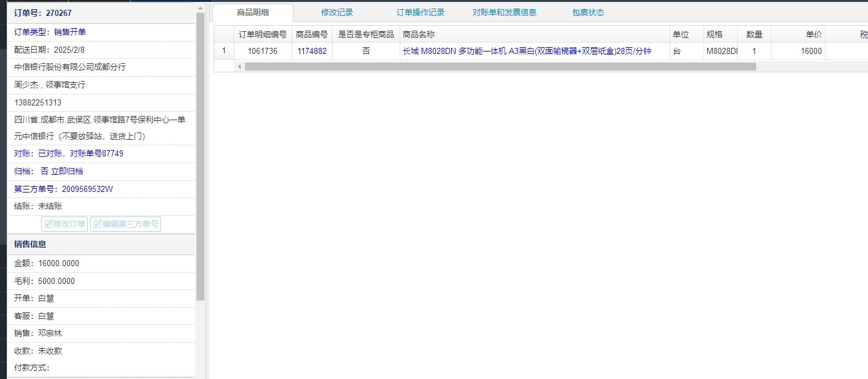This screenshot has height=379, width=868.
Task: Click the 配送日期：2025/2/8 line
Action: (x=49, y=50)
